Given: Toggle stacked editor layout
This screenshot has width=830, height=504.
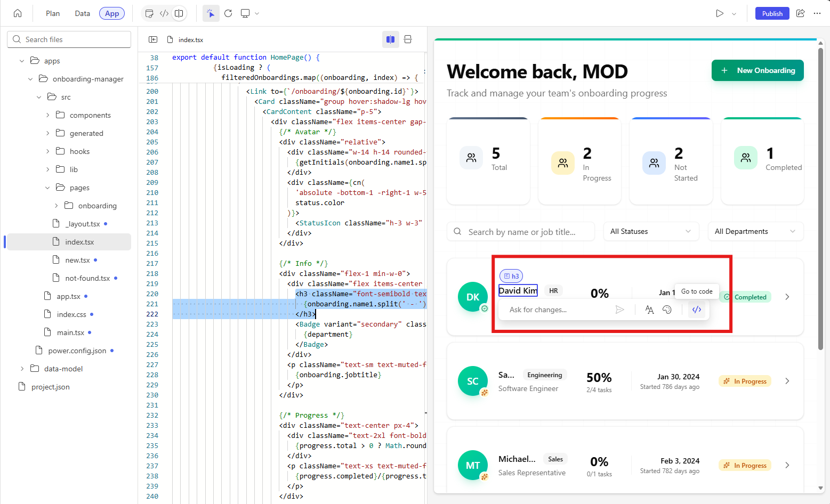Looking at the screenshot, I should tap(408, 39).
